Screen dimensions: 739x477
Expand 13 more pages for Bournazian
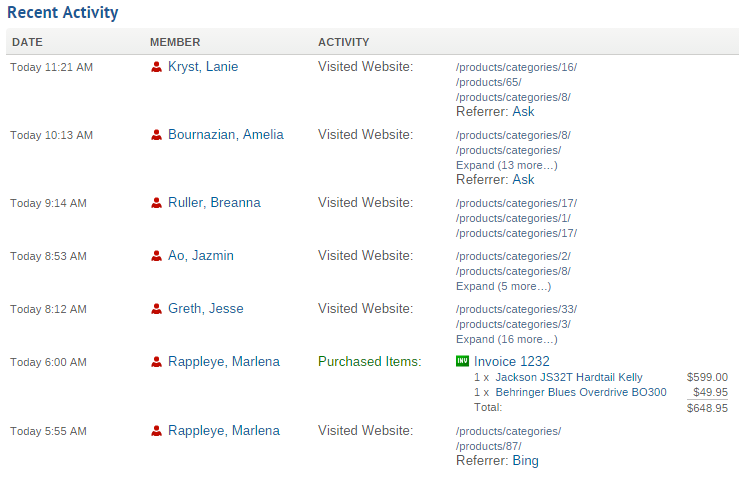(x=507, y=165)
